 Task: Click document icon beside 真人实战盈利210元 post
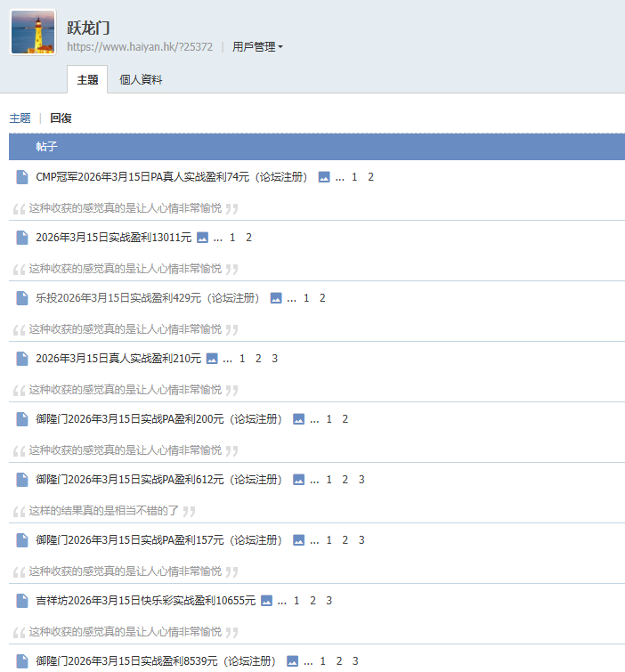[x=22, y=359]
